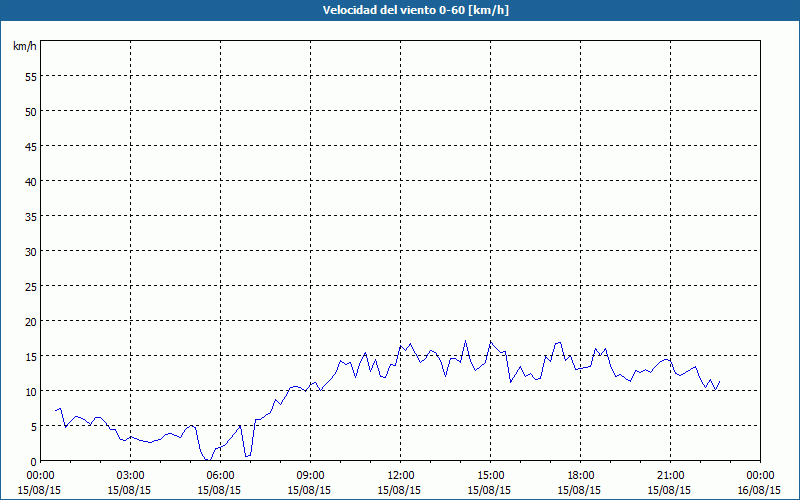Viewport: 800px width, 500px height.
Task: Click the '45' y-axis label
Action: pos(31,146)
